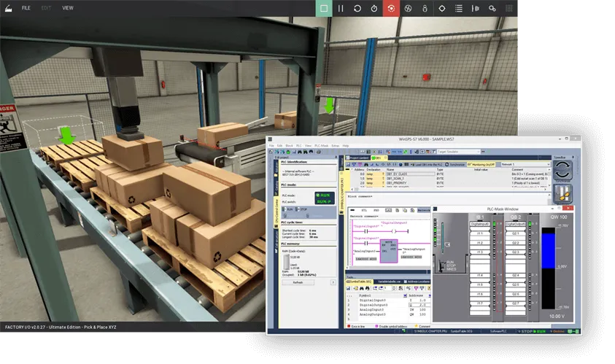Toggle the actuator tags icon in toolbar
The image size is (615, 364).
425,8
